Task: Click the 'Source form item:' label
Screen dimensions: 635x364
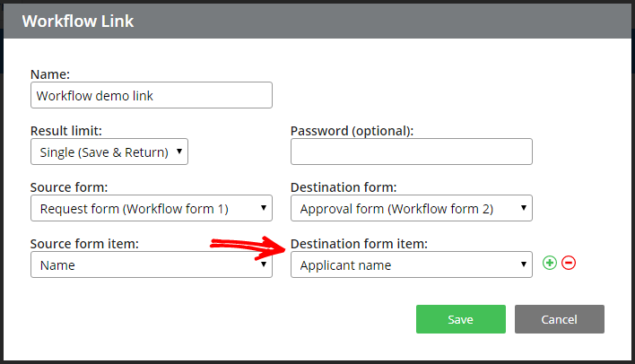Action: click(x=84, y=244)
